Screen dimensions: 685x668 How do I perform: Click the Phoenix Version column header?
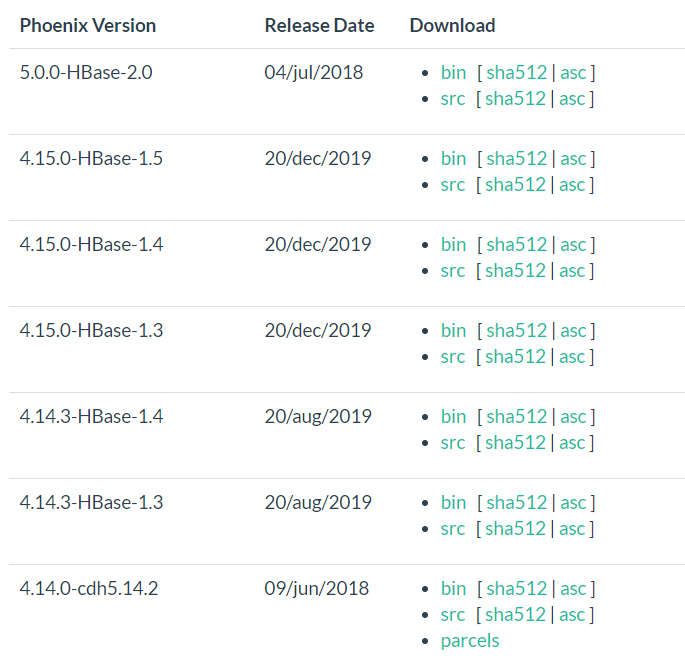click(88, 26)
